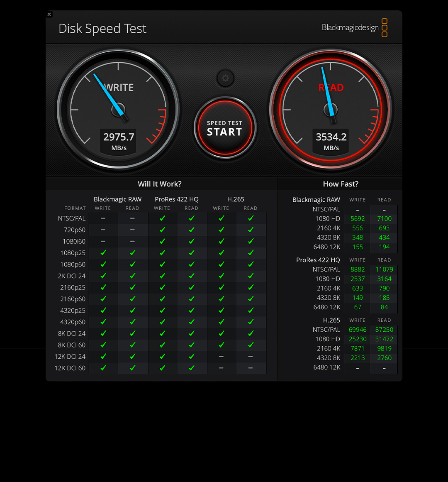Click the 1080p60 format row label

tap(73, 264)
